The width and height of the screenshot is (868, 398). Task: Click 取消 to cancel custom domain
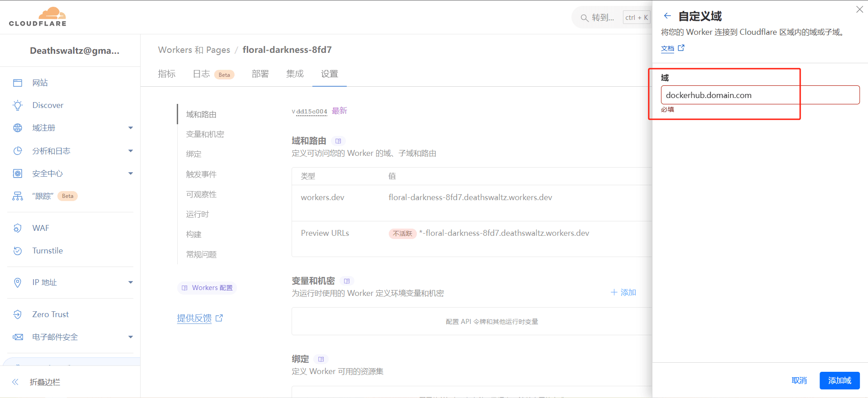pyautogui.click(x=799, y=380)
